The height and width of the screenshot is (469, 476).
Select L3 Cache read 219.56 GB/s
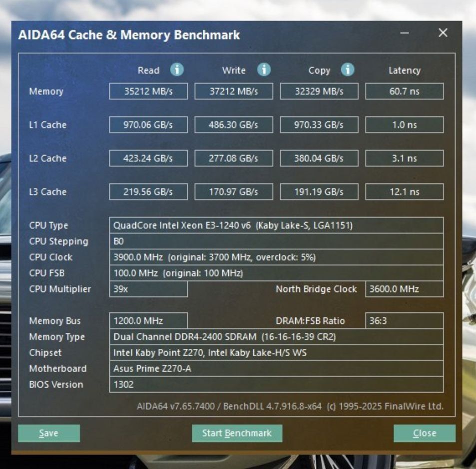[x=148, y=191]
